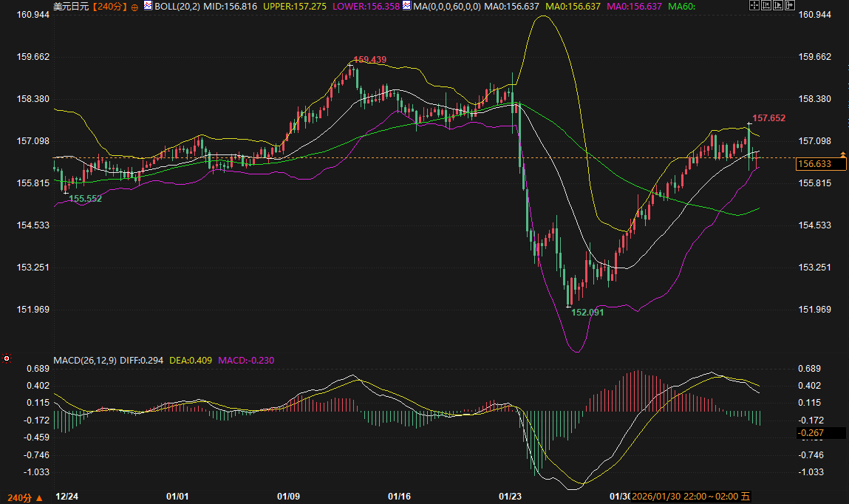Click the 152.091 low price marker
849x504 pixels.
pyautogui.click(x=587, y=313)
